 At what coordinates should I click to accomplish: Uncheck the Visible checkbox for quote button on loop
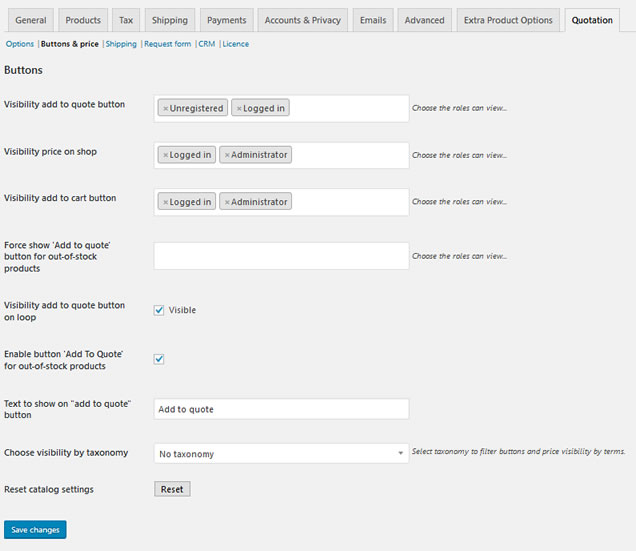159,310
